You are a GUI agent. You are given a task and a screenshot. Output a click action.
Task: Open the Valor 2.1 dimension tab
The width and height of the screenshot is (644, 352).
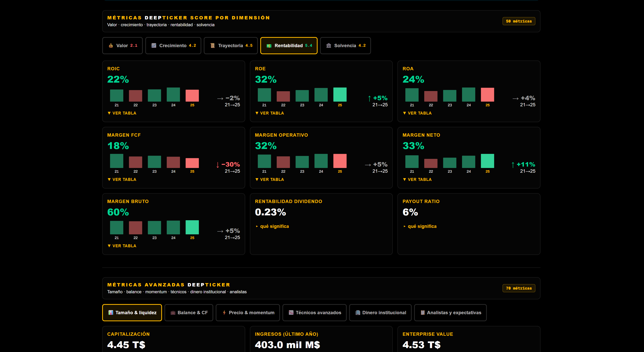pyautogui.click(x=122, y=46)
